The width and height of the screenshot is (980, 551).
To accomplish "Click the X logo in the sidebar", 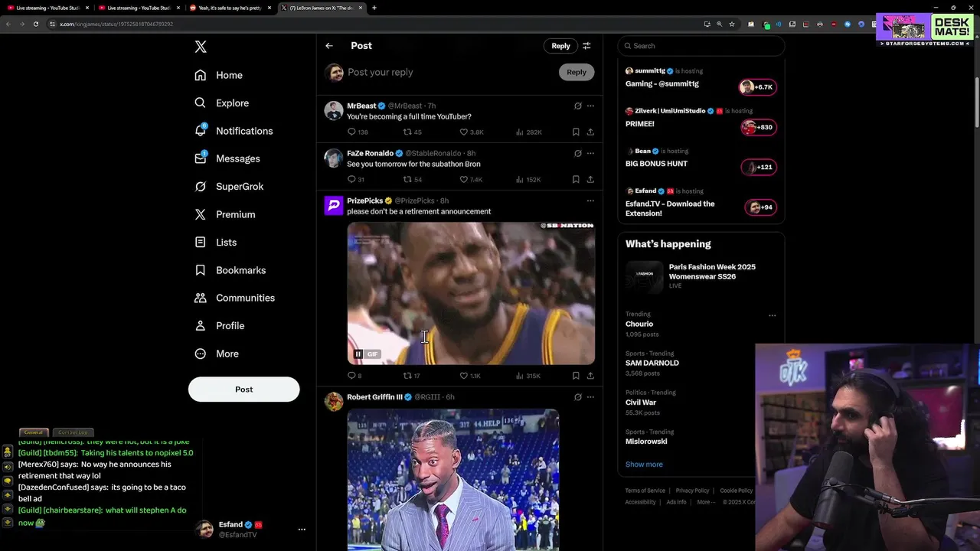I will coord(201,47).
